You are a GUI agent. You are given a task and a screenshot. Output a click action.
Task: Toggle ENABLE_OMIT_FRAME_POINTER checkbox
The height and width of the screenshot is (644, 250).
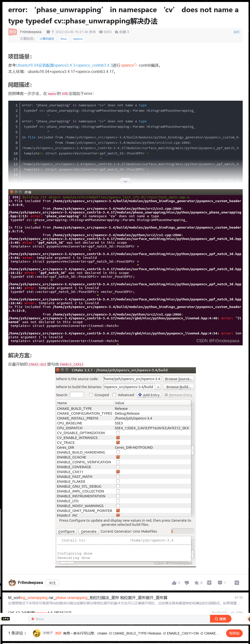click(118, 510)
